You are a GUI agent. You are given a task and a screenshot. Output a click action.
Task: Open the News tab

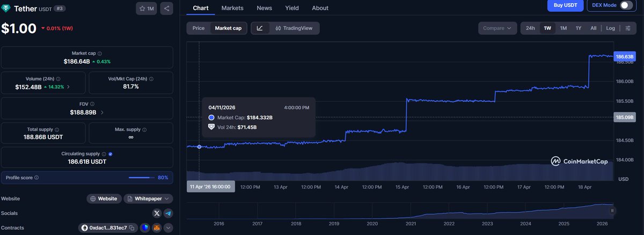[x=264, y=8]
